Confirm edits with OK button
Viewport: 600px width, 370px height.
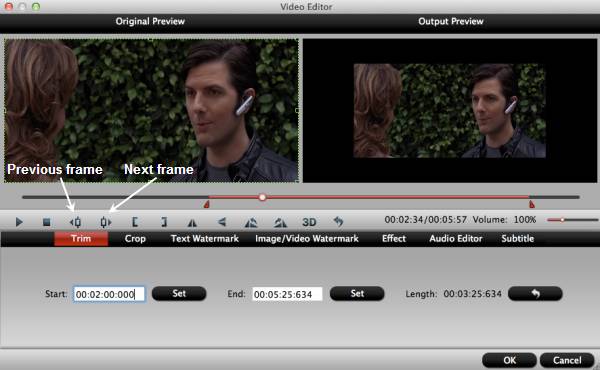[x=509, y=360]
